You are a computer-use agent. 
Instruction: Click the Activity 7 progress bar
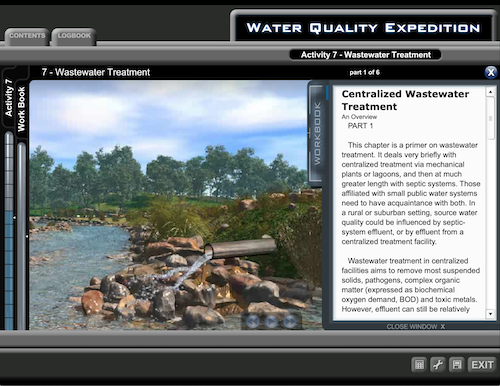(x=9, y=231)
